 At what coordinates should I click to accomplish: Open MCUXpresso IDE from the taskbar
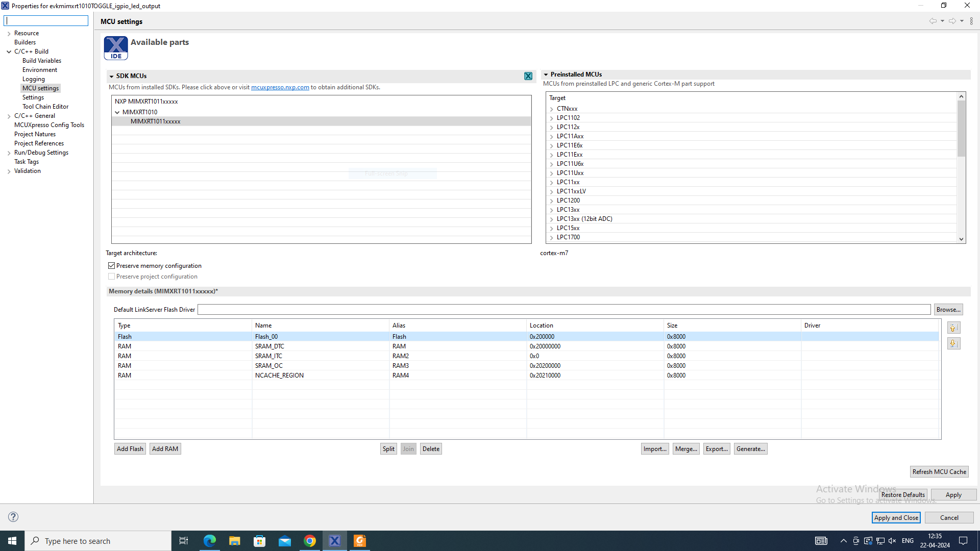[x=335, y=541]
